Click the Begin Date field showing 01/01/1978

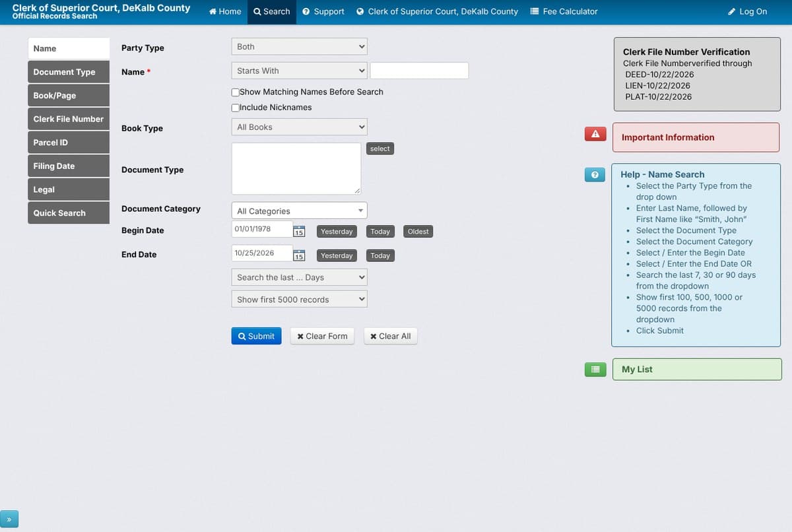pos(262,229)
